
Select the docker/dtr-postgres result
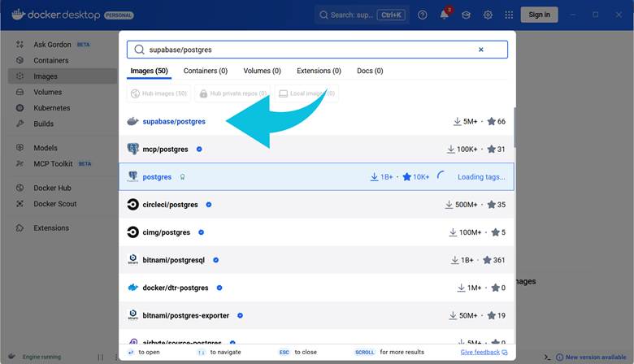[x=316, y=288]
